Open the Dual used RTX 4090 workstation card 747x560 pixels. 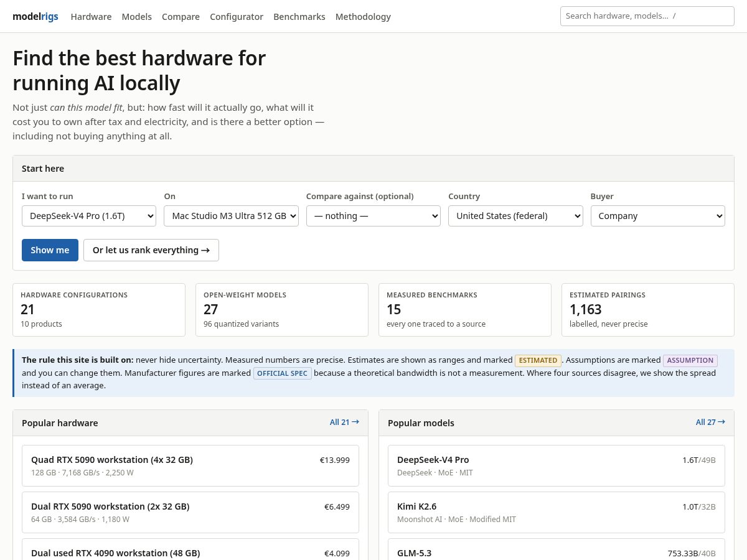pos(190,549)
